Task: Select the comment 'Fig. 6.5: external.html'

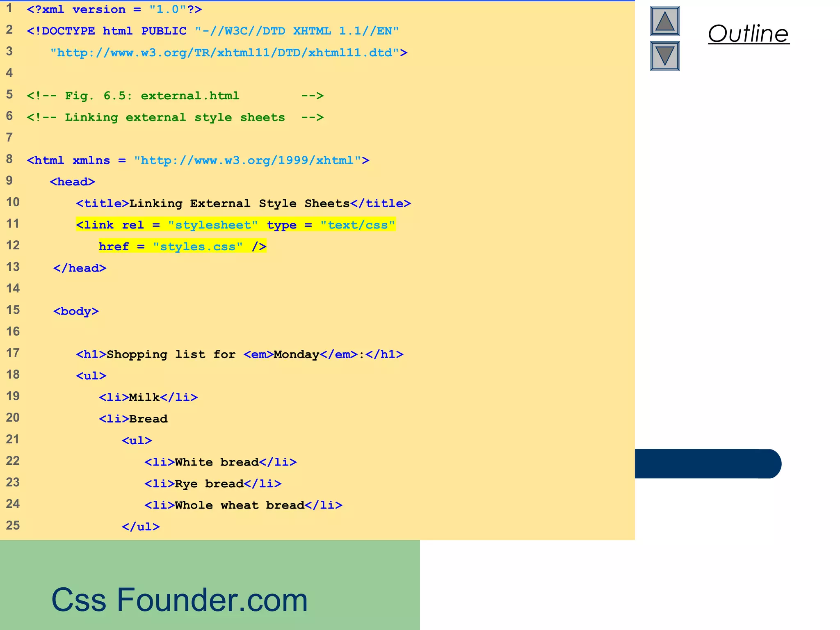Action: click(x=175, y=96)
